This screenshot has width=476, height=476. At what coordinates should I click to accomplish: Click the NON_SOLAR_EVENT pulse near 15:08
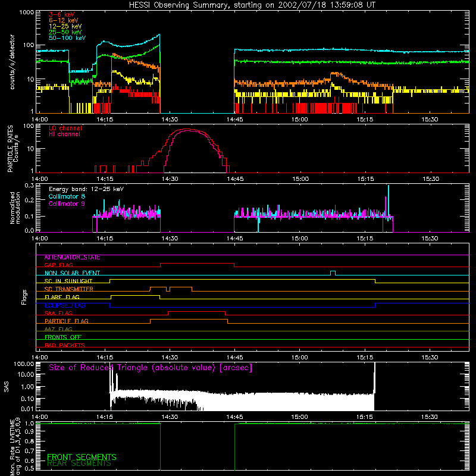tap(333, 272)
